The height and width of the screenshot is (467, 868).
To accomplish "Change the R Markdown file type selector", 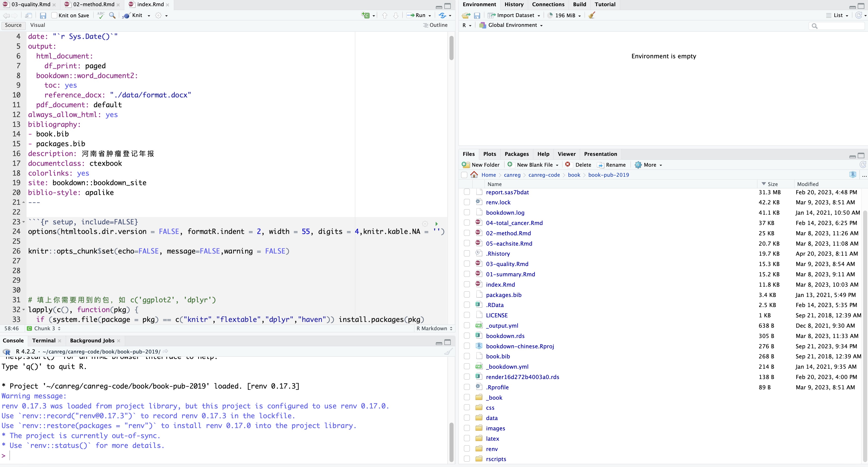I will coord(434,328).
